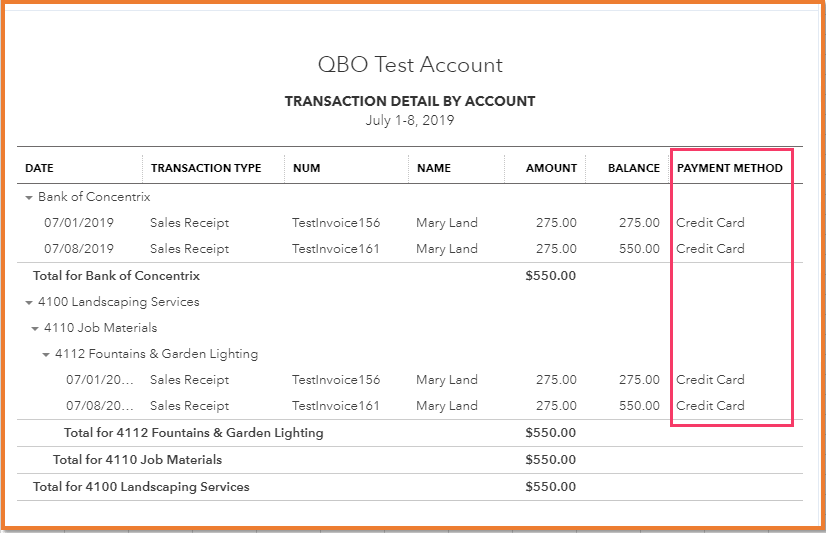The width and height of the screenshot is (826, 533).
Task: Collapse the Bank of Concentrix group
Action: tap(29, 198)
